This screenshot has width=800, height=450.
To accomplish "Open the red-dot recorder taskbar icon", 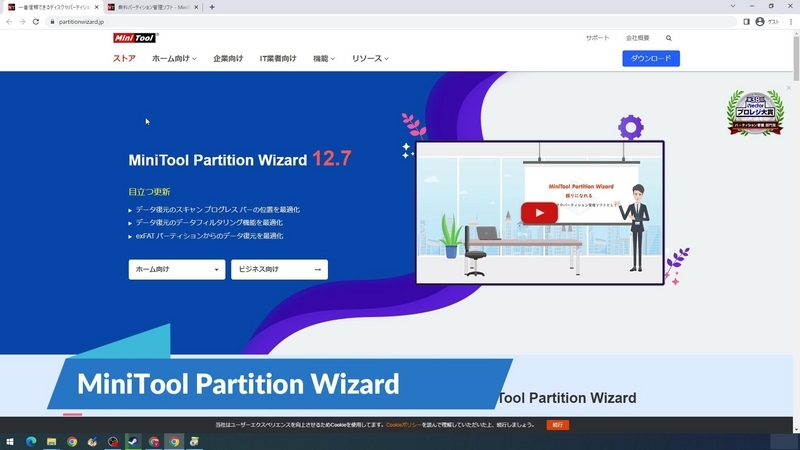I will [x=113, y=442].
